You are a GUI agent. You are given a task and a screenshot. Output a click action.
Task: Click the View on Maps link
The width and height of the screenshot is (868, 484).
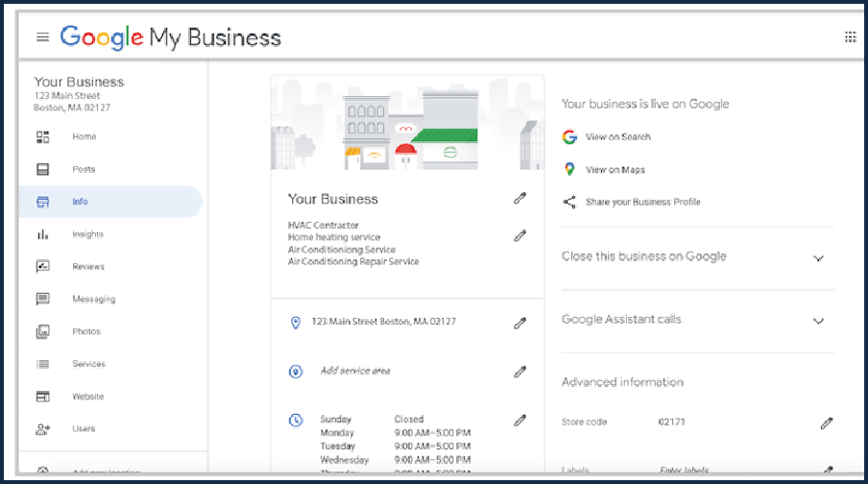615,169
